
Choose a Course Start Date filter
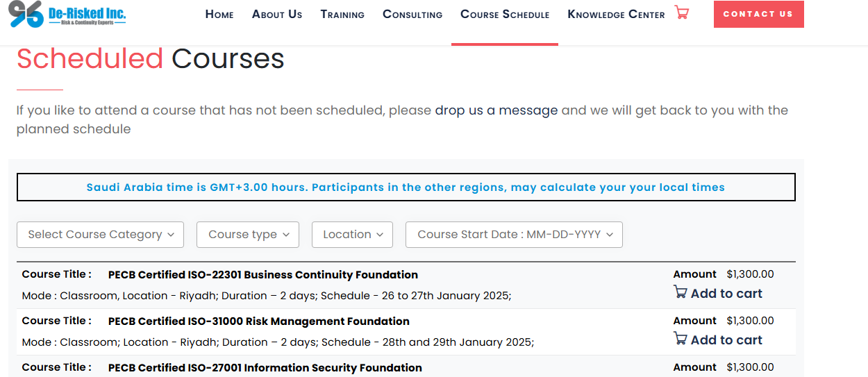click(514, 235)
